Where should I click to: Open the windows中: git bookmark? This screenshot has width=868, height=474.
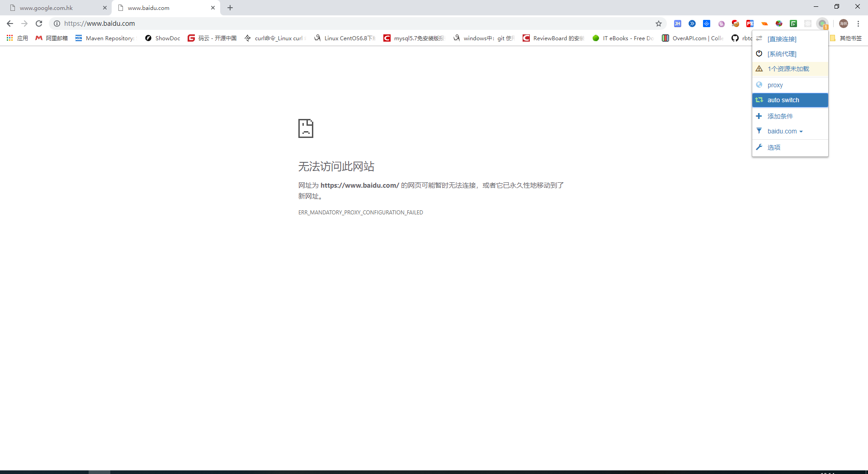coord(484,38)
